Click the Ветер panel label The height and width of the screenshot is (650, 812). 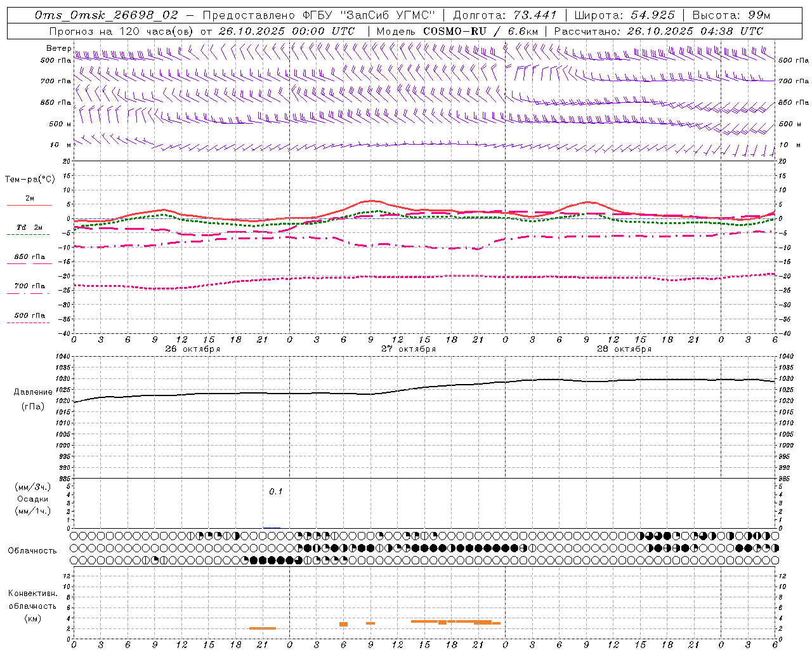pos(59,48)
